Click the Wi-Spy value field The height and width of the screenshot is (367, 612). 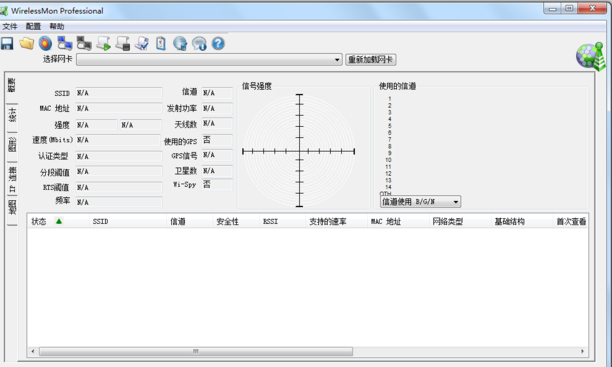217,184
